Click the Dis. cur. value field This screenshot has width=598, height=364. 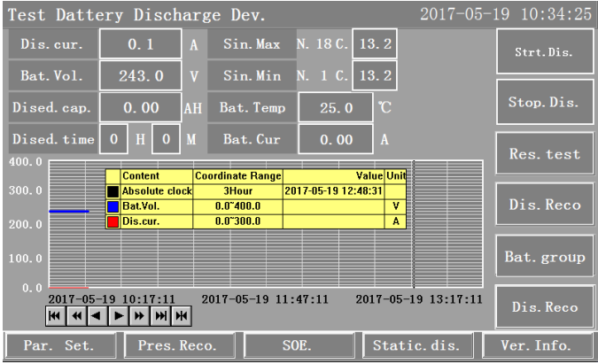point(140,43)
